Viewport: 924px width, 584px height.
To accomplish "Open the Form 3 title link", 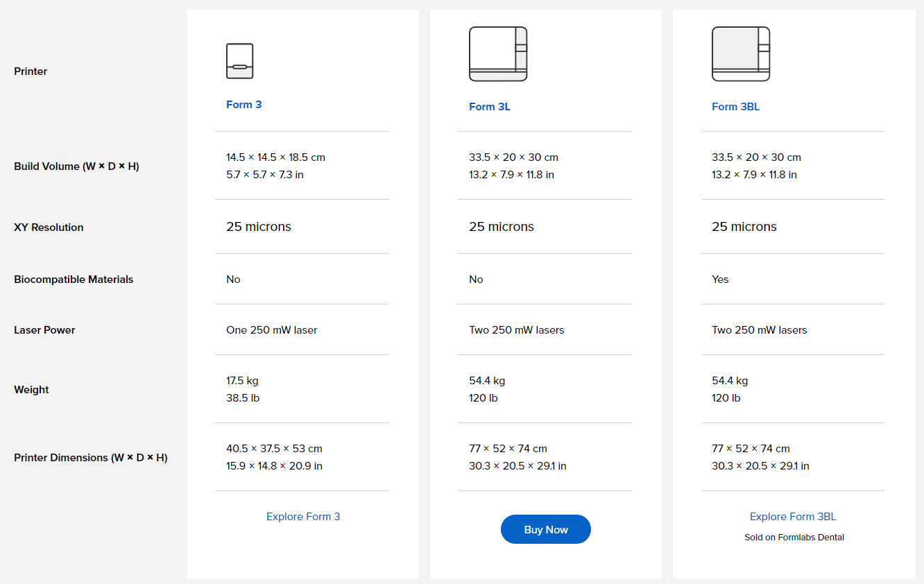I will pos(243,105).
